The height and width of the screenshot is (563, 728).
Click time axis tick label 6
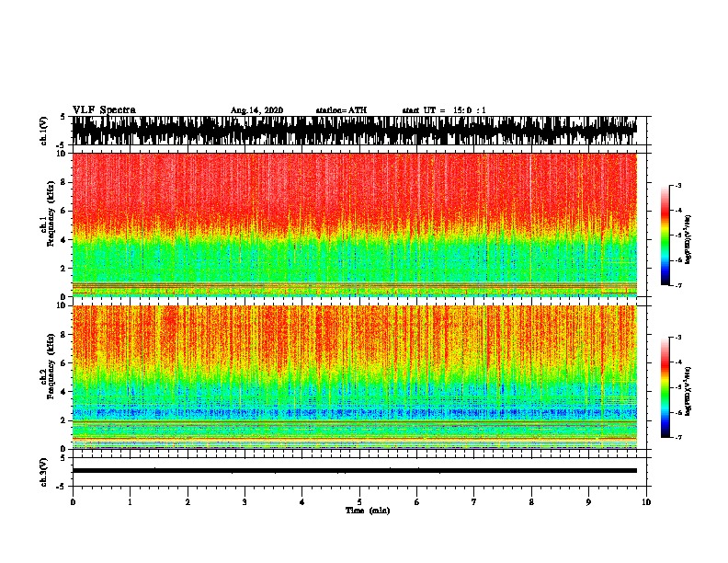[417, 502]
